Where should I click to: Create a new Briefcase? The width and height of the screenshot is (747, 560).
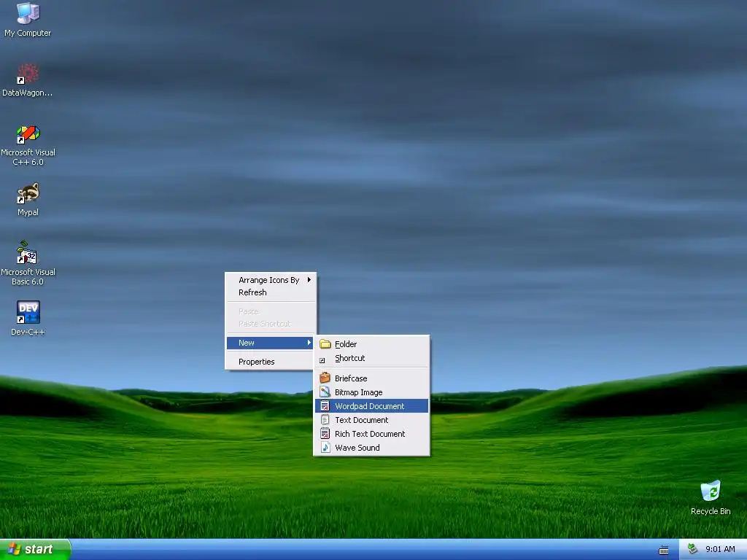tap(371, 378)
